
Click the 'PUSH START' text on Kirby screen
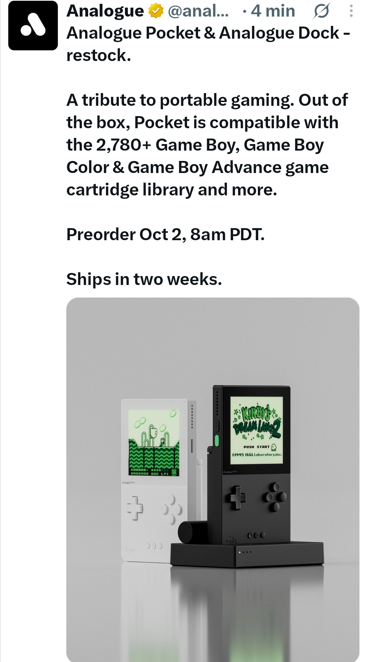257,446
